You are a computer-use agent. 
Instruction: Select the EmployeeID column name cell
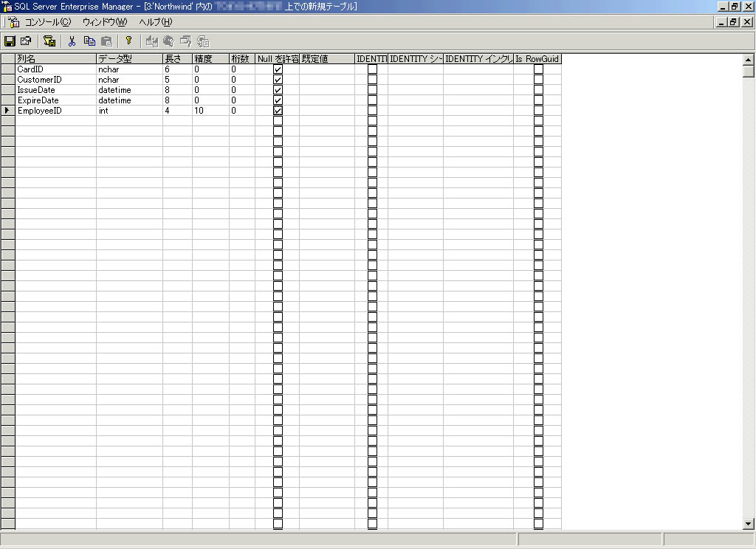56,111
